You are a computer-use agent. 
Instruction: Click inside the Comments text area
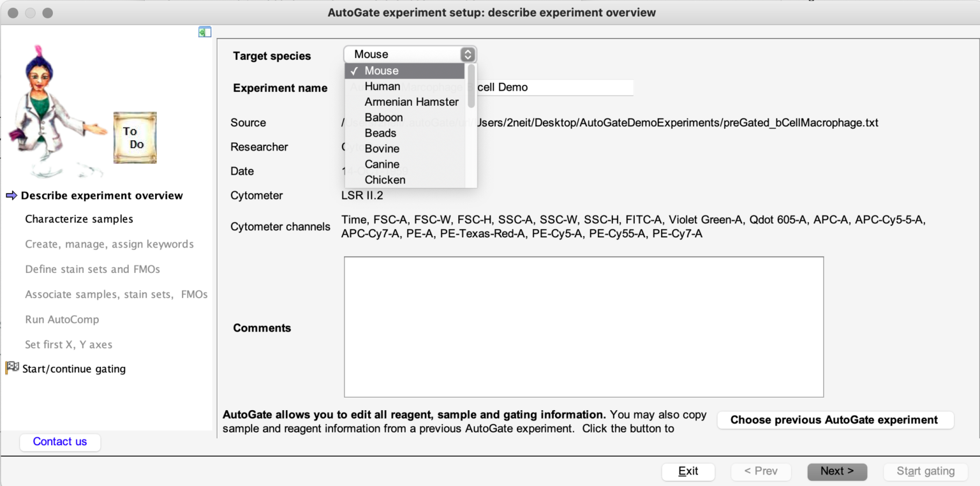[x=584, y=325]
